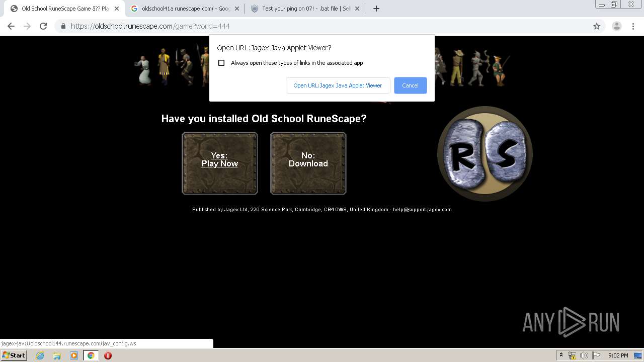Open a new tab with plus button
Screen dimensions: 644x362
tap(376, 9)
